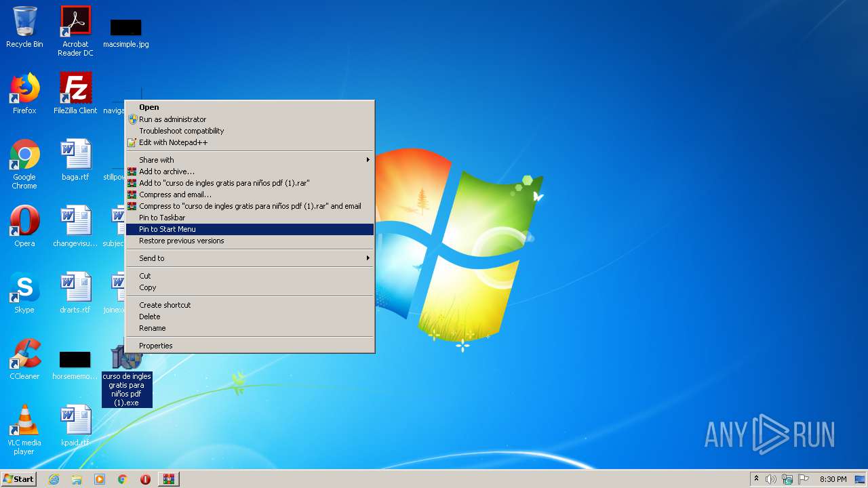Open the volume control tray icon
The height and width of the screenshot is (488, 868).
coord(771,479)
